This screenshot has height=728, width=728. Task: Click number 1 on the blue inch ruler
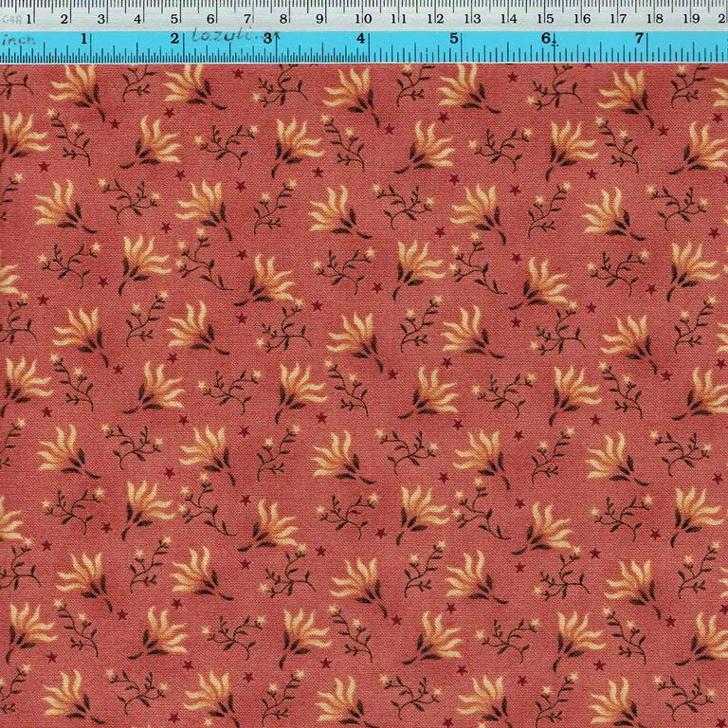click(x=83, y=39)
